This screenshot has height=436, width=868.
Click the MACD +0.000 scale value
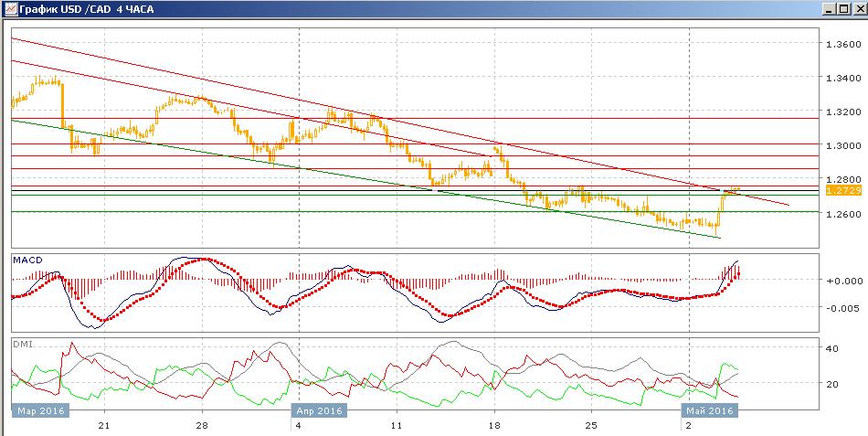click(x=844, y=281)
